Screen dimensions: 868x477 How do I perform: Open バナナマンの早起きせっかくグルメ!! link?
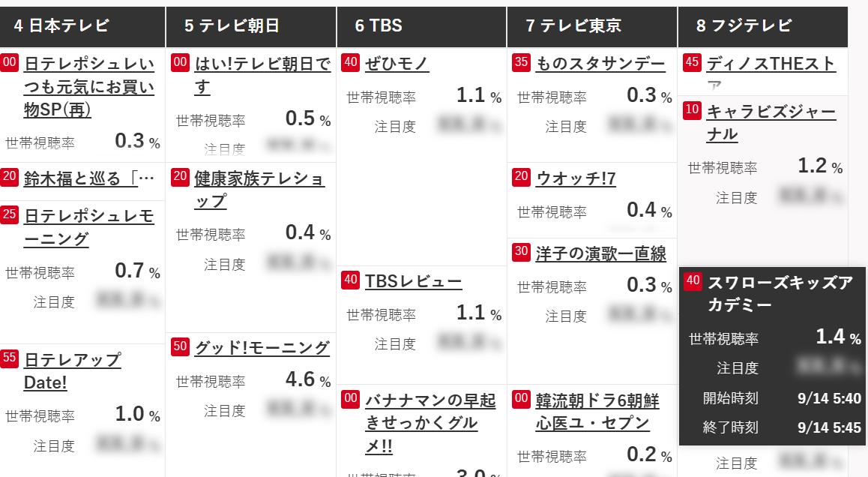pyautogui.click(x=430, y=423)
